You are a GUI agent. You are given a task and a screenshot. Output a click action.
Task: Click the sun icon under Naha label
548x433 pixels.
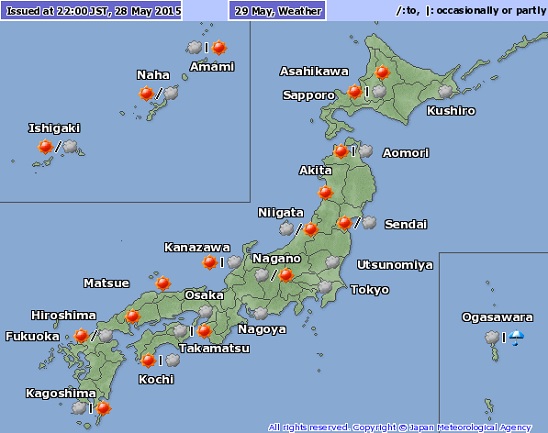pyautogui.click(x=146, y=94)
